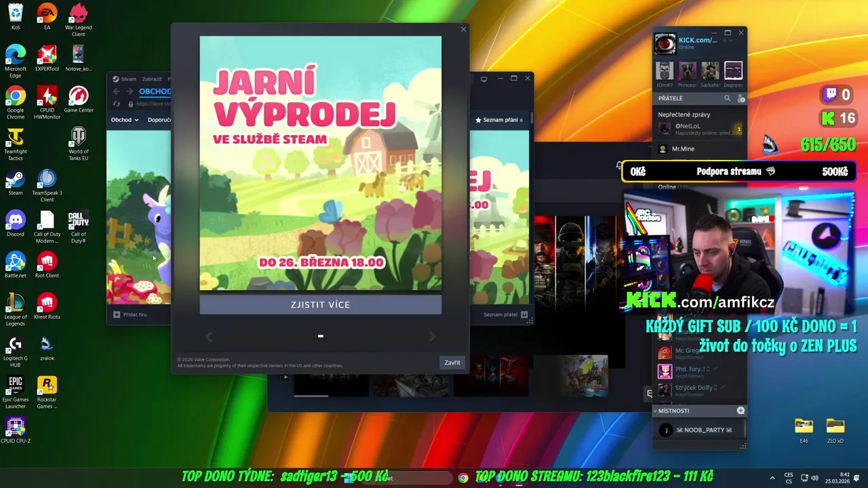Screen dimensions: 868x488
Task: Open War Legend Client shortcut
Action: 78,20
